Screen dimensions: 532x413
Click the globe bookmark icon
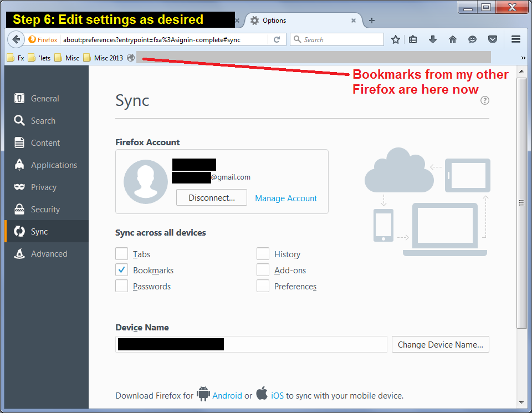(131, 58)
